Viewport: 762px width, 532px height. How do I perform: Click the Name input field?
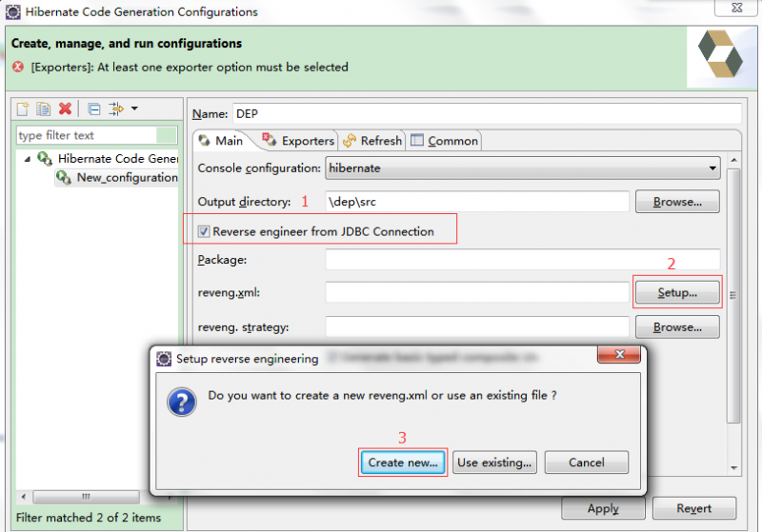pyautogui.click(x=486, y=113)
